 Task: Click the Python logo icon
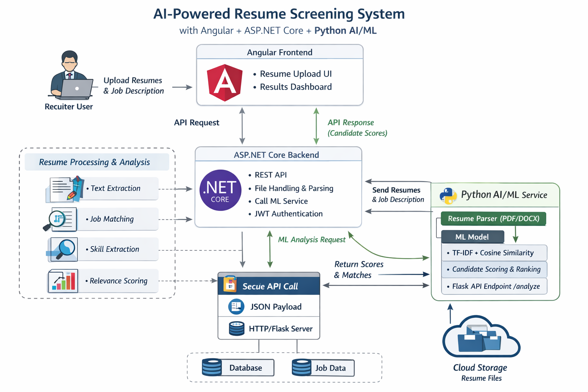pyautogui.click(x=448, y=196)
